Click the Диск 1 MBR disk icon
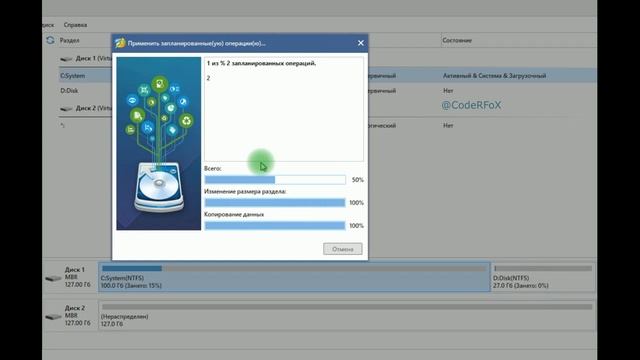The height and width of the screenshot is (360, 640). click(x=53, y=278)
